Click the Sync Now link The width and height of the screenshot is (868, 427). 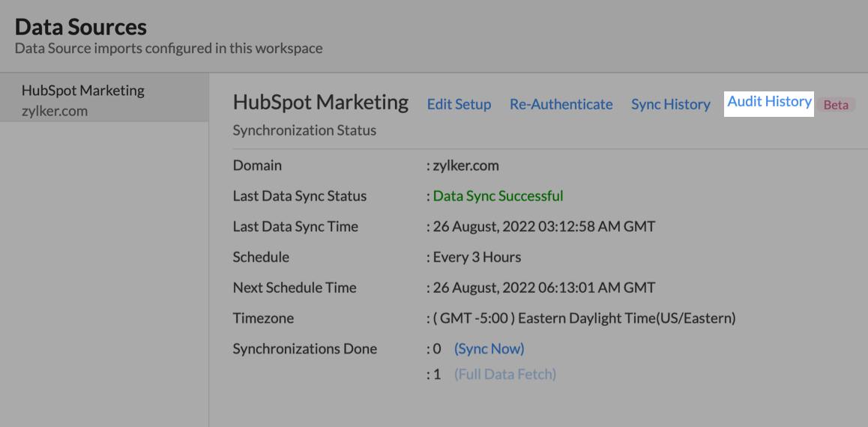(489, 349)
